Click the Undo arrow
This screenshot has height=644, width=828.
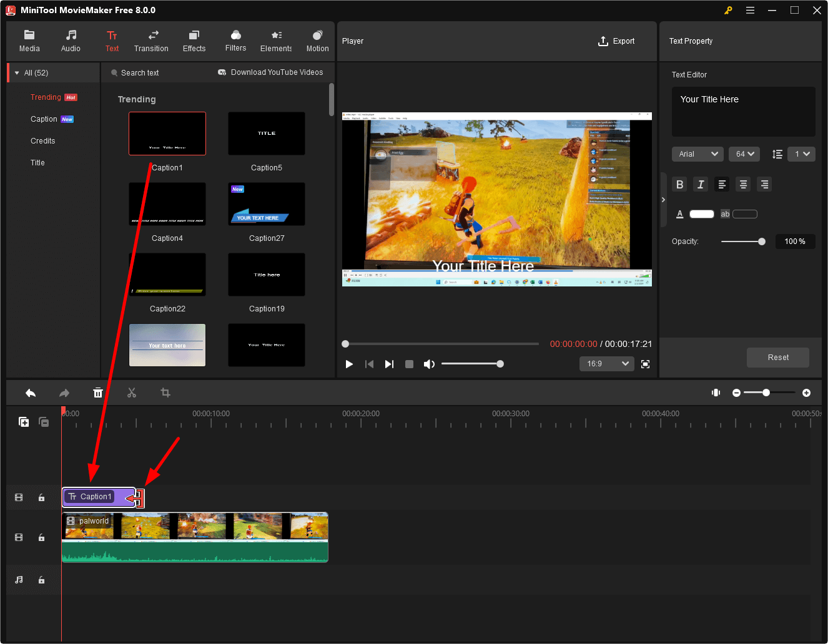(31, 393)
